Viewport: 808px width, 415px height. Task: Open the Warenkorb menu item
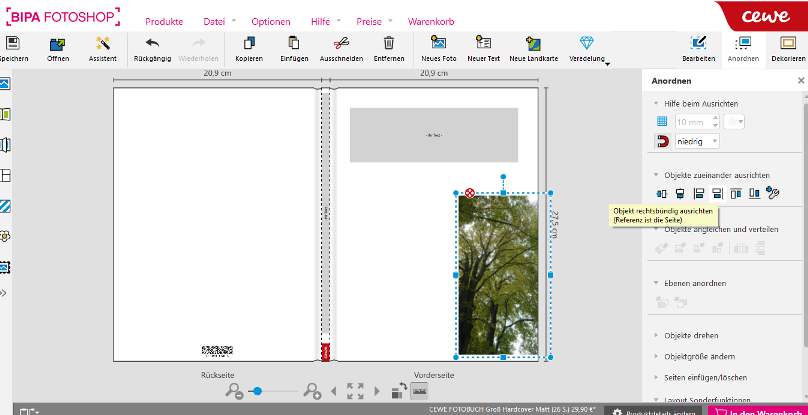(x=431, y=22)
